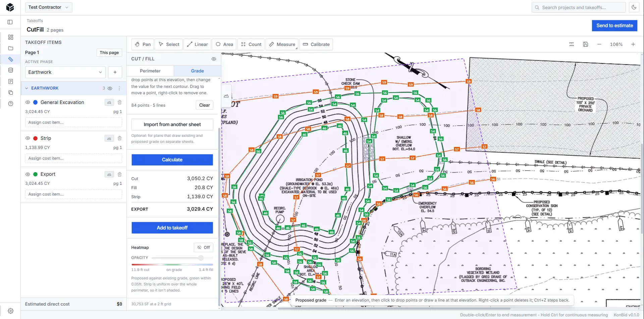Hide the General Excavation item
Image resolution: width=644 pixels, height=319 pixels.
[x=28, y=102]
